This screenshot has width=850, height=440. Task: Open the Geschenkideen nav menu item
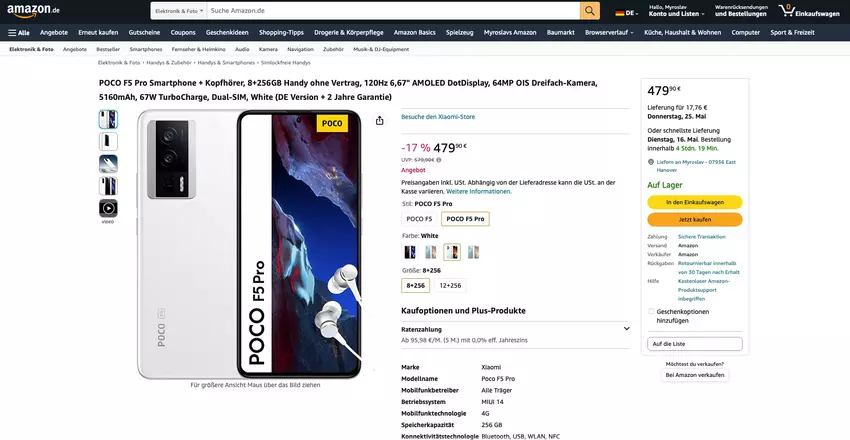pos(227,32)
